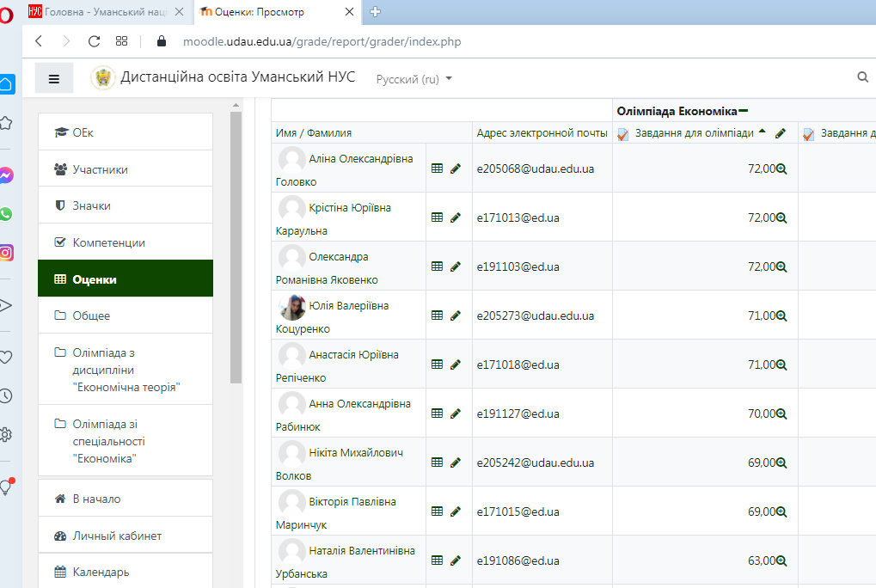The image size is (876, 588).
Task: Open WhatsApp in Opera sidebar
Action: click(x=5, y=214)
